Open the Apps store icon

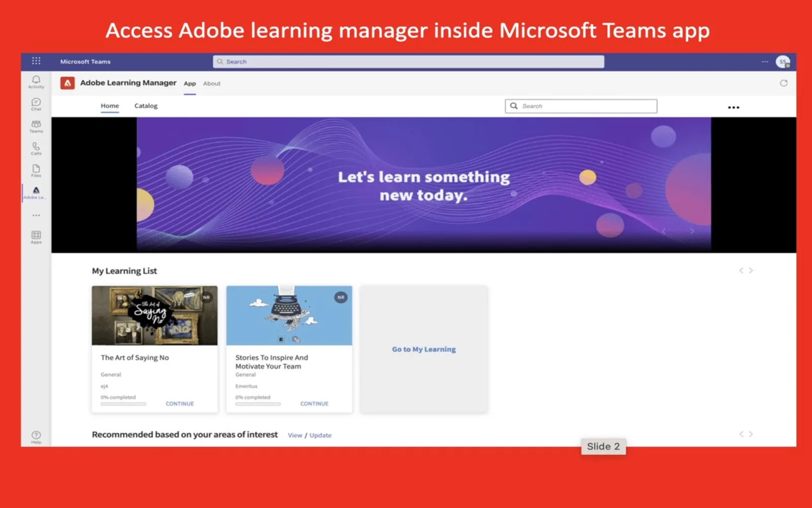point(36,237)
